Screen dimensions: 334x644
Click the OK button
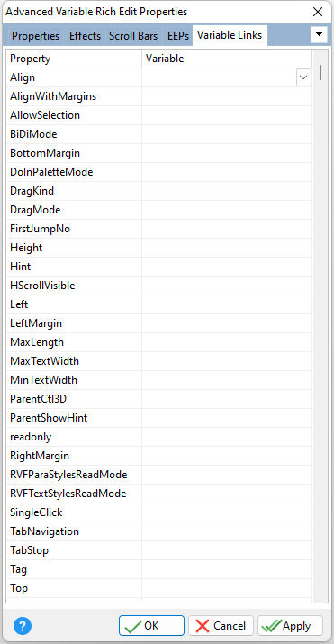152,625
